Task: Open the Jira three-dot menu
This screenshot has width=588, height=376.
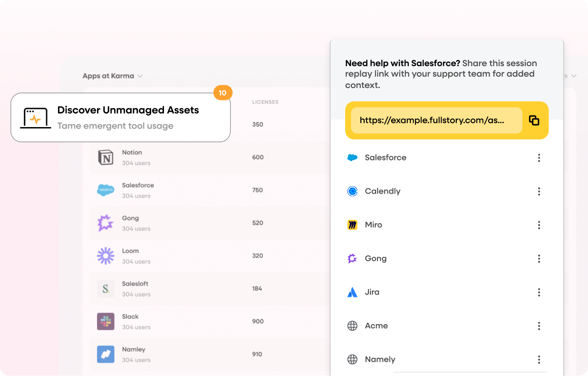Action: (539, 292)
